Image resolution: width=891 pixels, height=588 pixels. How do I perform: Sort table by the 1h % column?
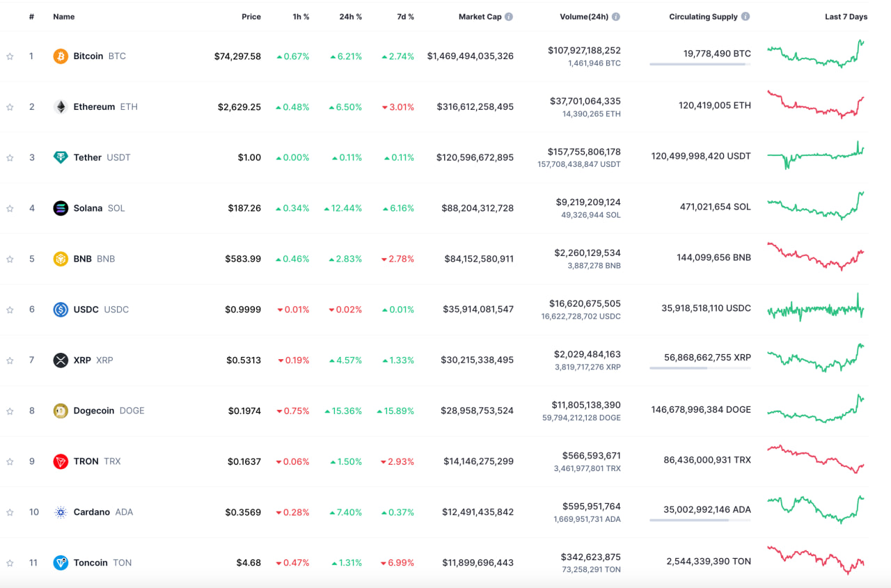(x=301, y=17)
